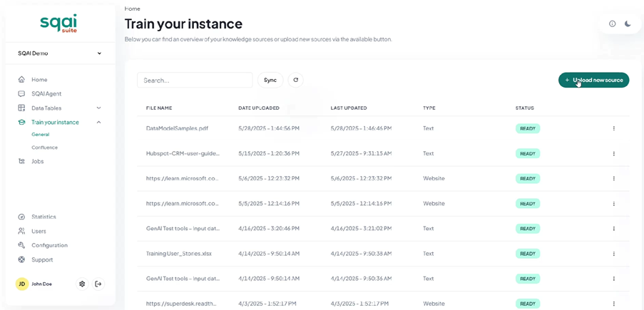Select the Confluence submenu item
Viewport: 644px width, 310px height.
[x=44, y=148]
